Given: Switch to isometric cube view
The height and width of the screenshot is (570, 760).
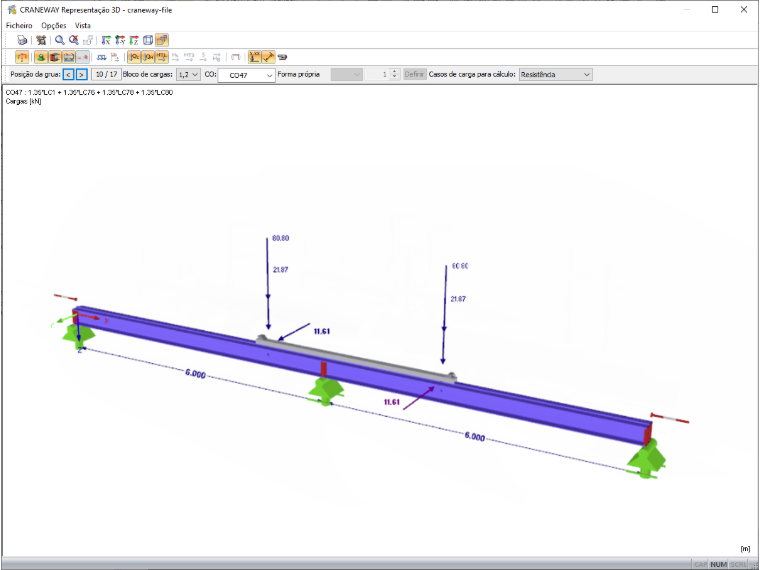Looking at the screenshot, I should [148, 40].
